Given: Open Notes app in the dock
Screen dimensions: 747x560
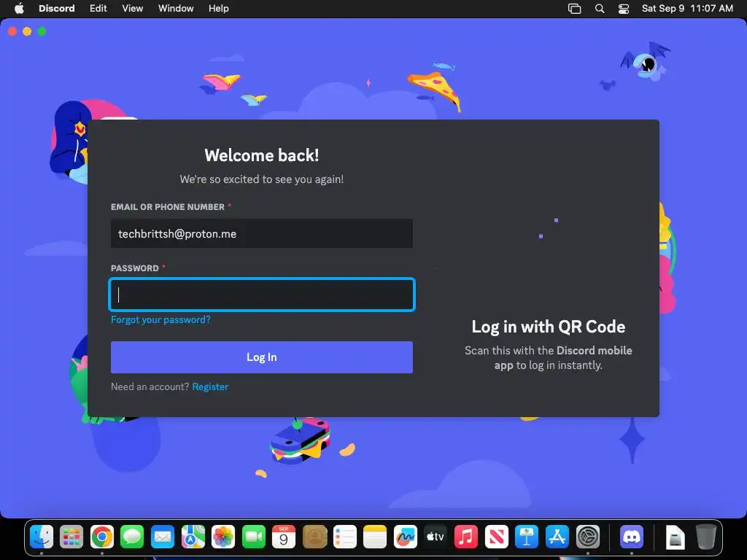Looking at the screenshot, I should (375, 537).
